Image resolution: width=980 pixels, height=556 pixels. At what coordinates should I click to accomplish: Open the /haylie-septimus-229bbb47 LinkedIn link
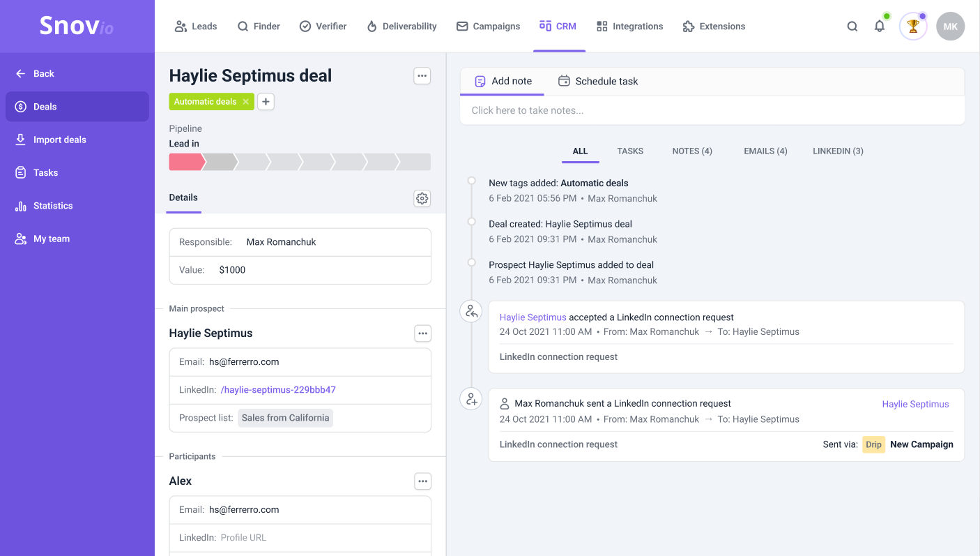pos(278,390)
